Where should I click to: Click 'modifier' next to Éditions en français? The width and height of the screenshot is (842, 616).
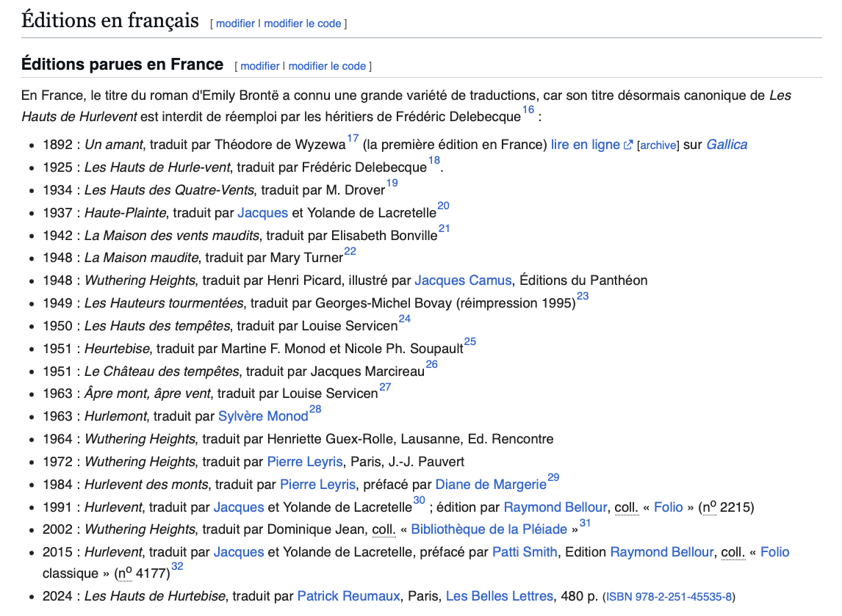click(x=235, y=23)
